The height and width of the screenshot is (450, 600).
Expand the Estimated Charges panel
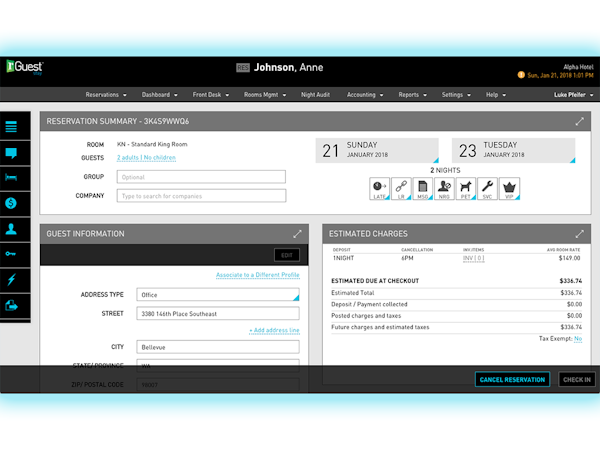pos(579,234)
